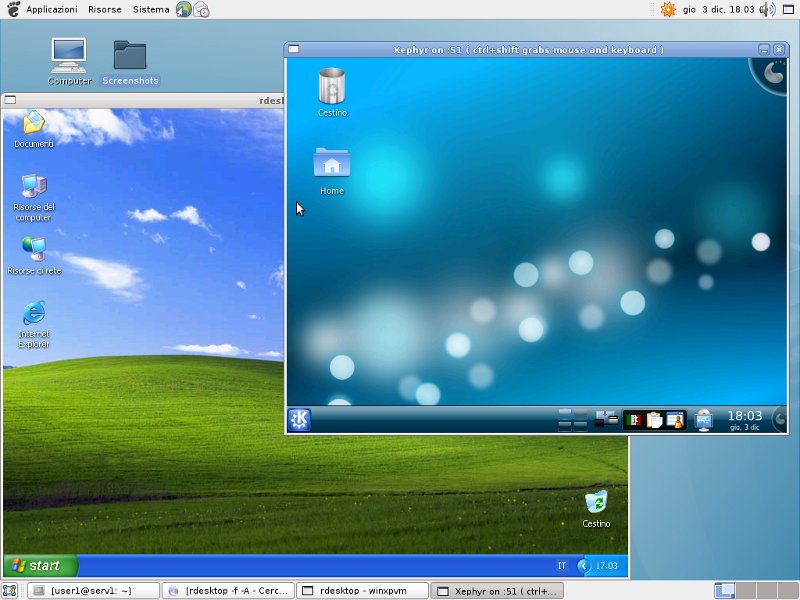Open the Computer desktop icon

(69, 61)
